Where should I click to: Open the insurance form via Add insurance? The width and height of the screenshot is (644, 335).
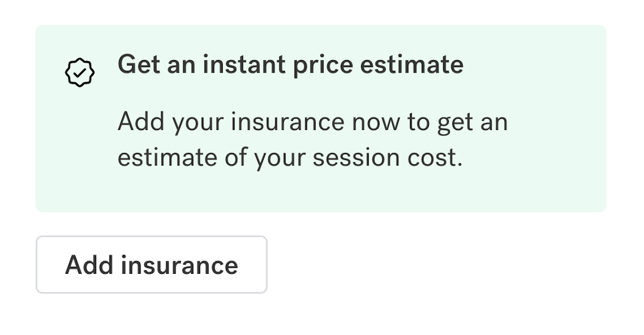click(151, 265)
